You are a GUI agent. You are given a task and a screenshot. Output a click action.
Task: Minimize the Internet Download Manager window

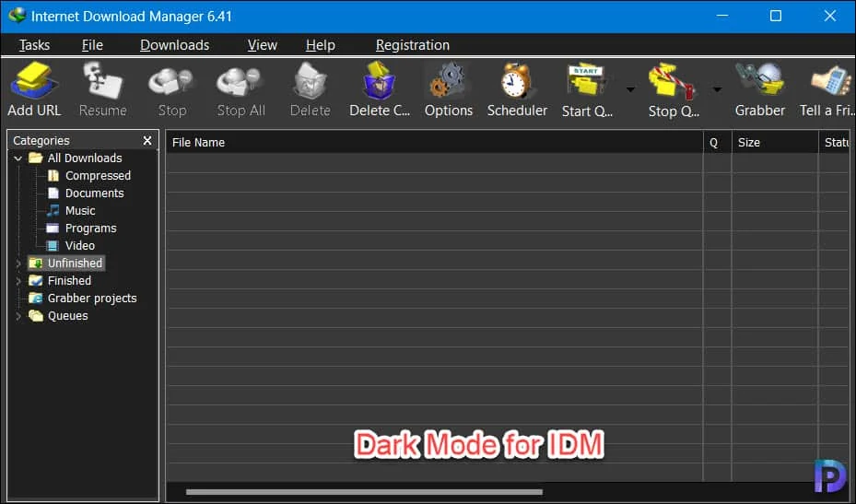pyautogui.click(x=721, y=16)
